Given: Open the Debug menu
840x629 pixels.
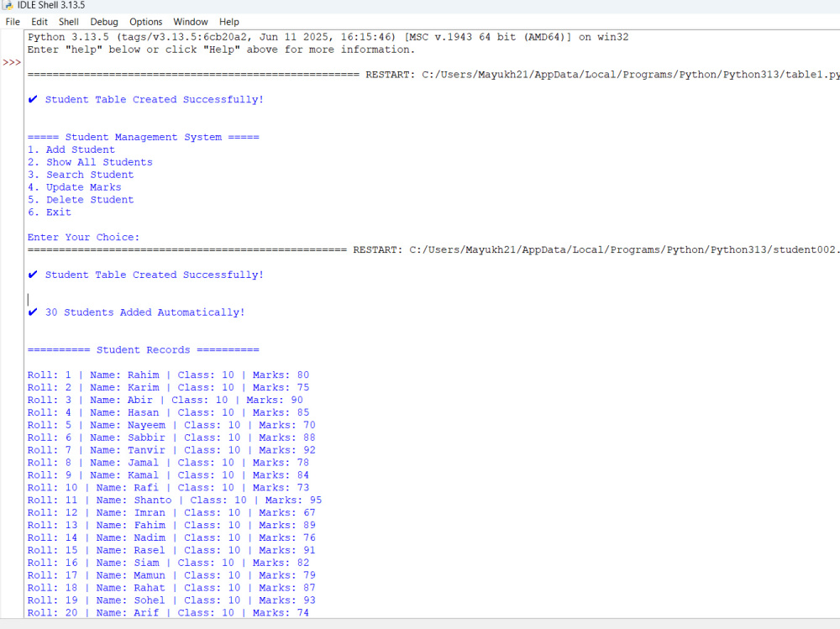Looking at the screenshot, I should point(104,22).
